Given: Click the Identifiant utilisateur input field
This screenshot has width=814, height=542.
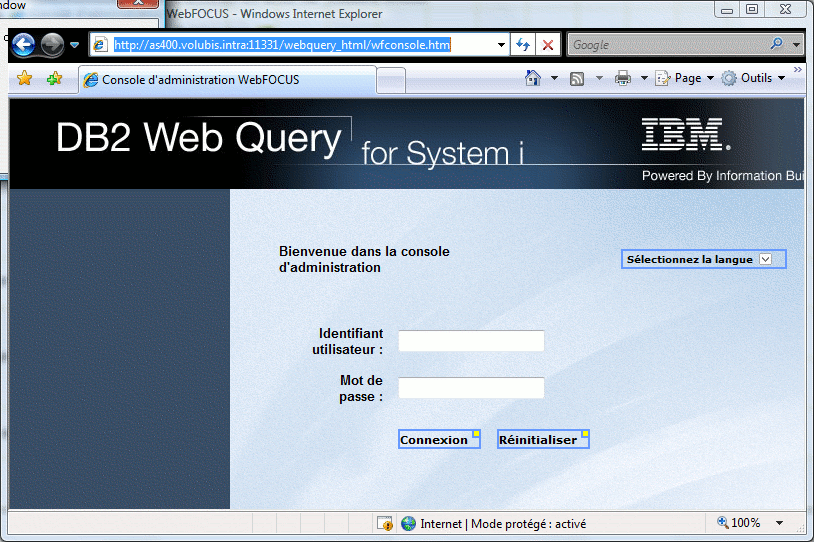Looking at the screenshot, I should pyautogui.click(x=471, y=341).
